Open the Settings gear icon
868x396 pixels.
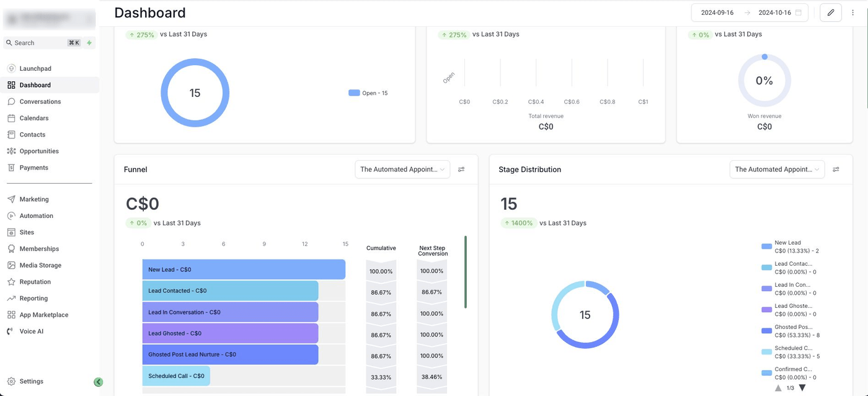[11, 381]
